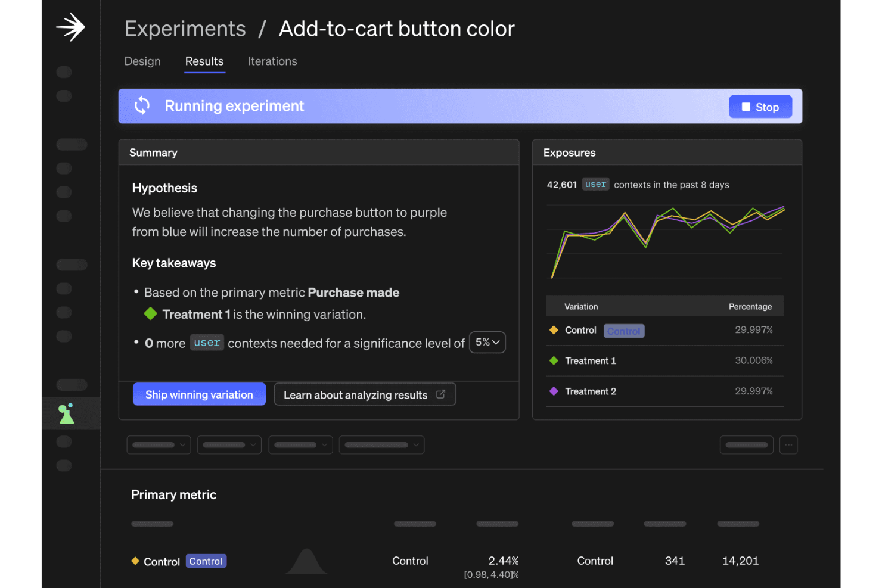This screenshot has width=882, height=588.
Task: Click the '2.44%' conversion value
Action: 504,561
